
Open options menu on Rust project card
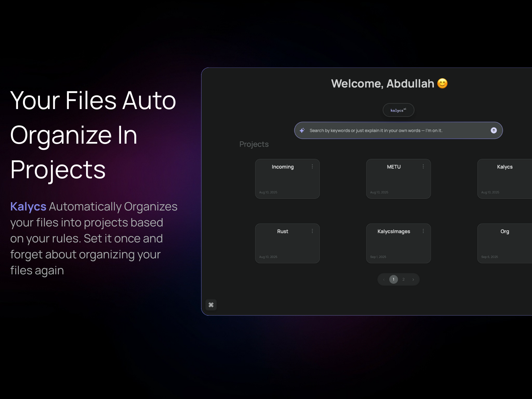312,231
